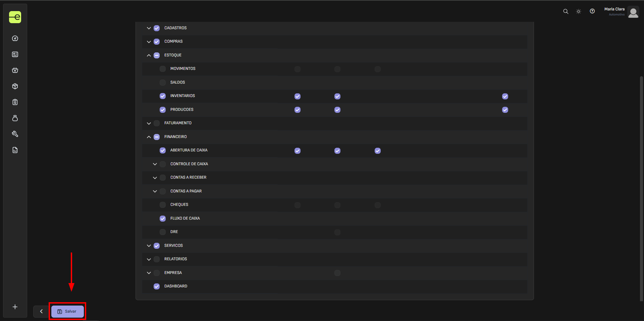Expand the RELATORIOS section chevron
This screenshot has height=321, width=644.
149,259
